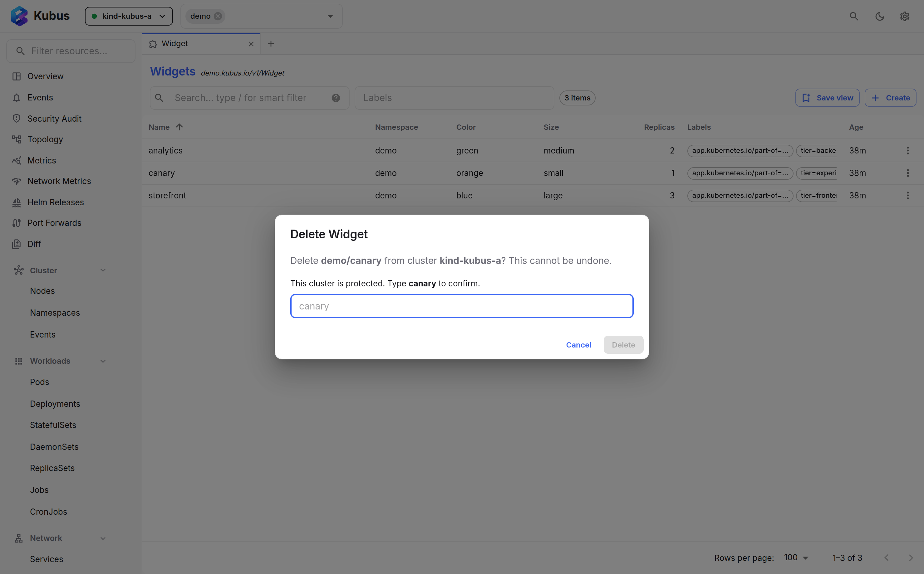This screenshot has height=574, width=924.
Task: Cancel the Delete Widget dialog
Action: pyautogui.click(x=578, y=345)
